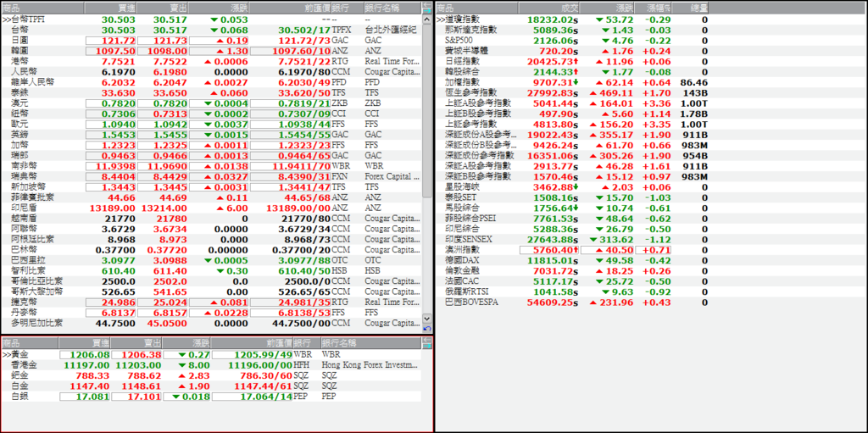This screenshot has height=433, width=868.
Task: Select the 泰銖 currency row
Action: click(211, 92)
